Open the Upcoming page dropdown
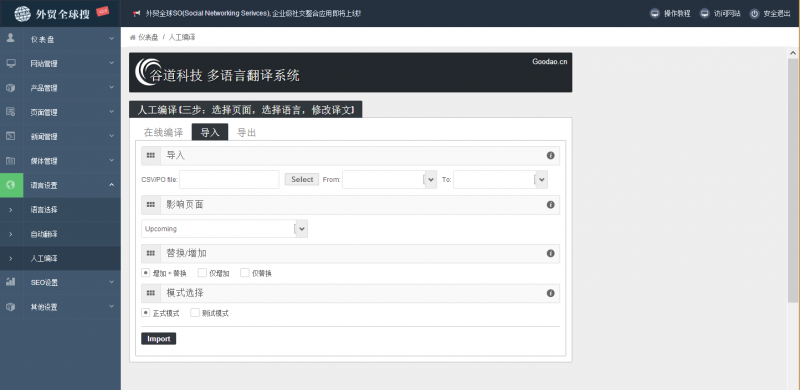 224,229
